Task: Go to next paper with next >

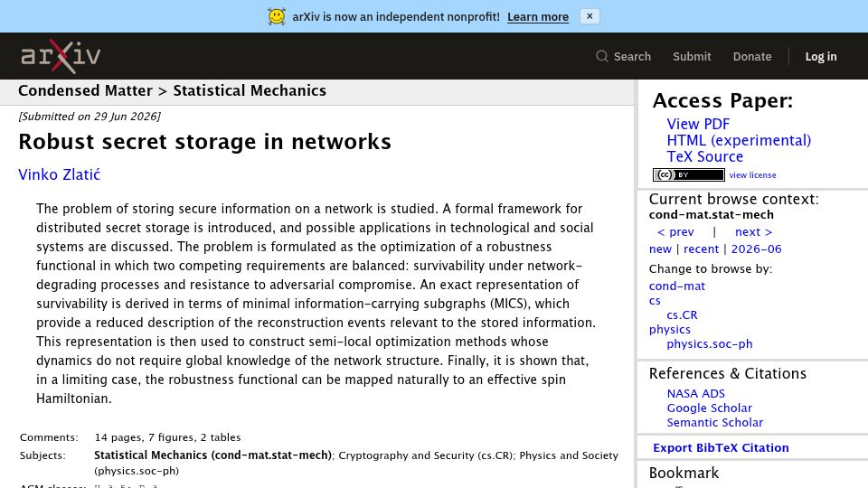Action: point(753,232)
